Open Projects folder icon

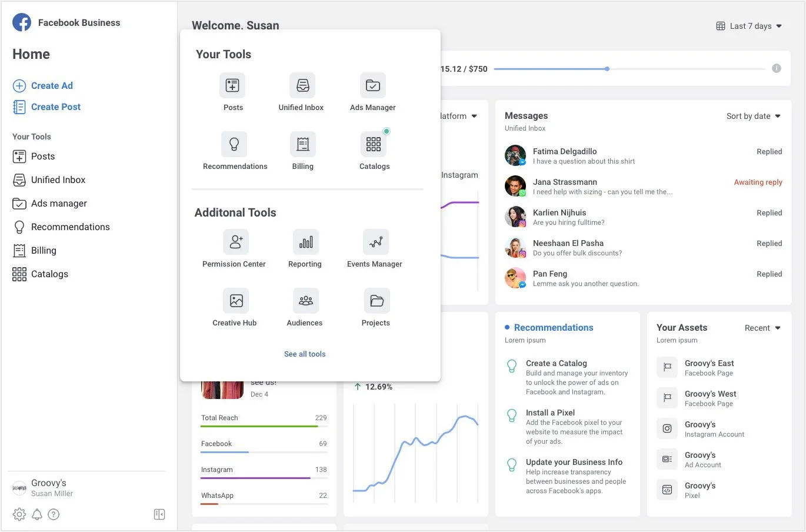(377, 301)
